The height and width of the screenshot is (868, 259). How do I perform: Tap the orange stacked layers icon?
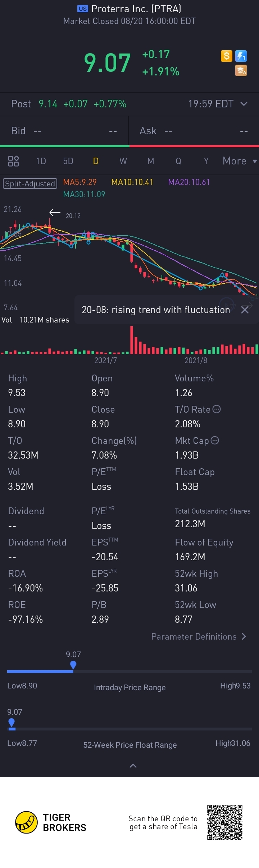[x=241, y=71]
